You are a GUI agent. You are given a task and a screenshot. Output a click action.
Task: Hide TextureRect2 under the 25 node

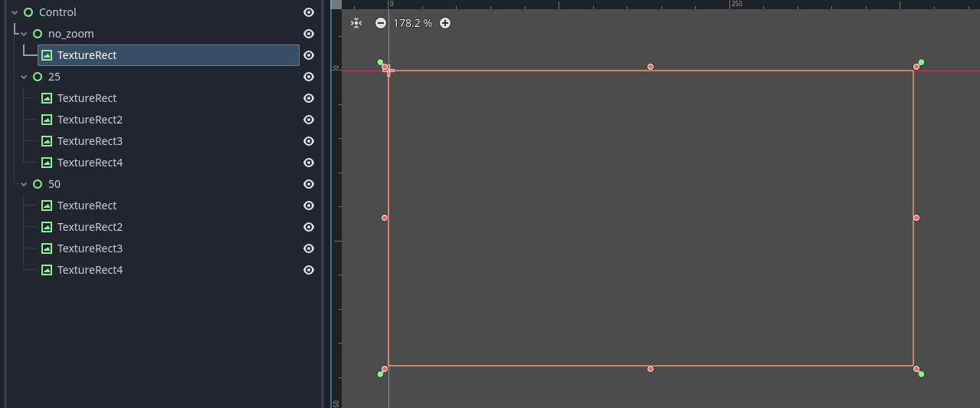(309, 120)
